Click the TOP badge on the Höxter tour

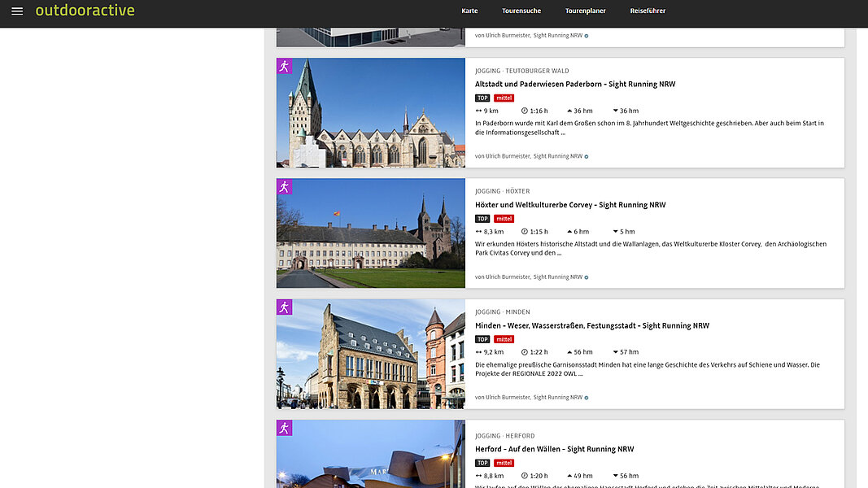[482, 219]
